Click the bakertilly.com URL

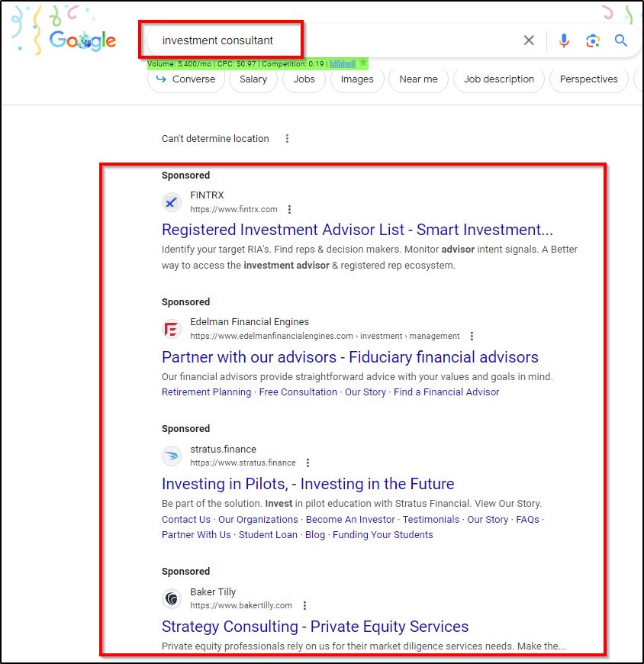241,605
